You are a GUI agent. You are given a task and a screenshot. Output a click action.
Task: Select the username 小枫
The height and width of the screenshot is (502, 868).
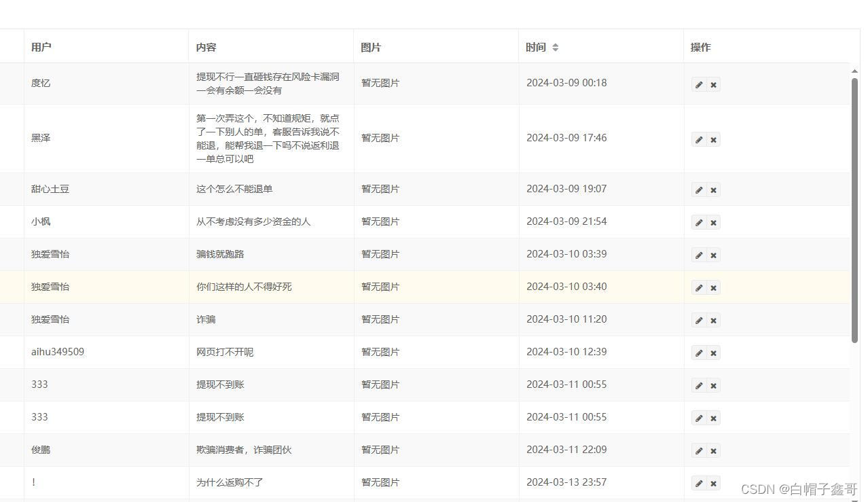[41, 221]
